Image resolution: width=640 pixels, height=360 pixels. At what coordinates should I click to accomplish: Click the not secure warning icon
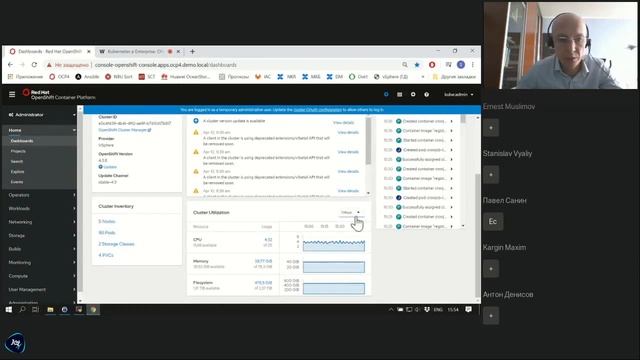point(49,65)
